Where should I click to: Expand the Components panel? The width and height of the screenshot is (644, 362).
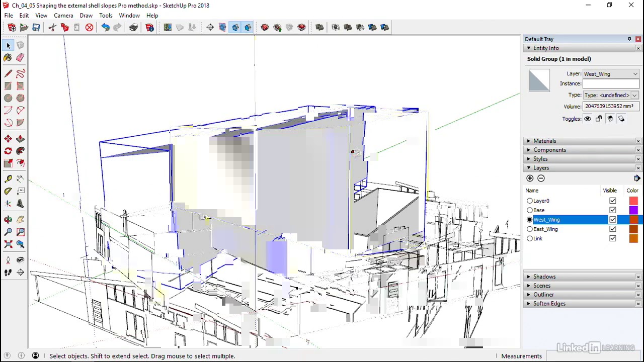point(528,150)
